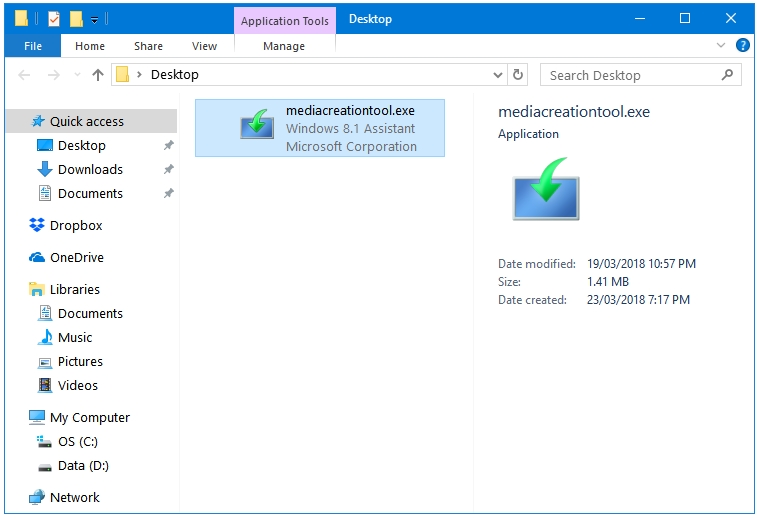Click the New folder quick access toolbar icon
759x519 pixels.
pos(76,19)
